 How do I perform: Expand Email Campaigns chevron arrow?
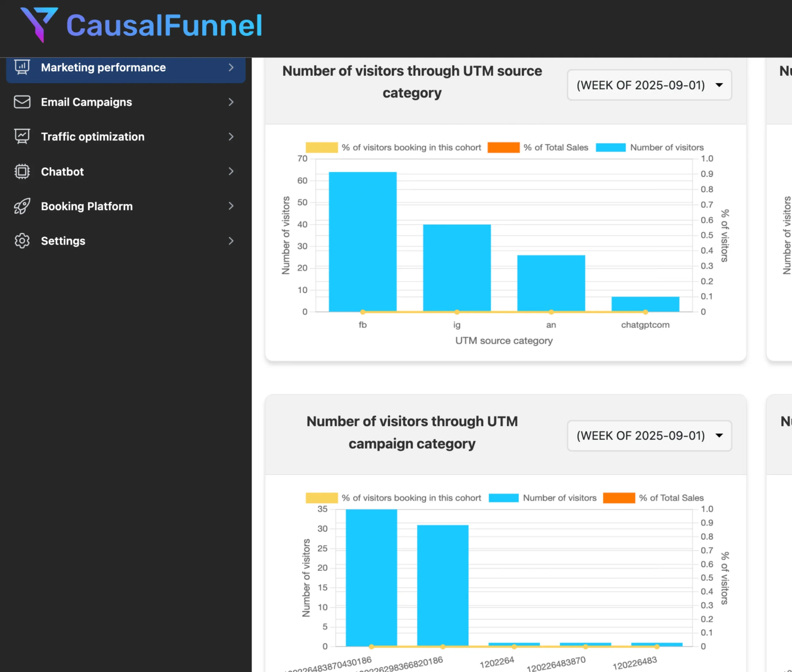(231, 102)
